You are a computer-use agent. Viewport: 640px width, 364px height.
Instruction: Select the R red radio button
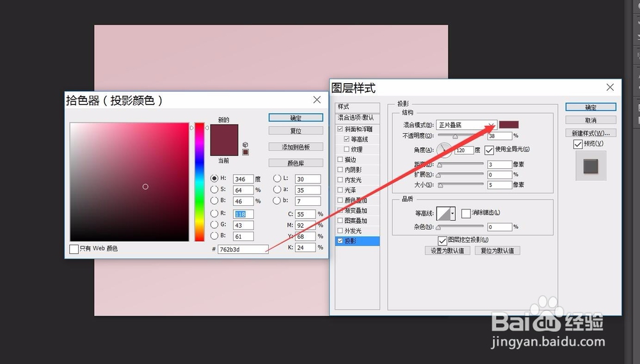click(x=214, y=213)
